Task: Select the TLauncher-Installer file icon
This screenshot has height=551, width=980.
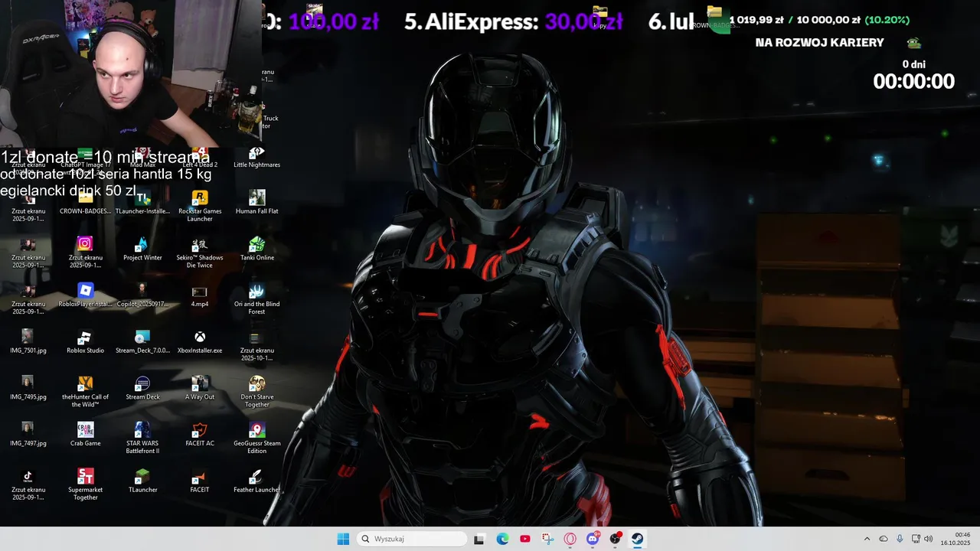Action: click(x=142, y=203)
